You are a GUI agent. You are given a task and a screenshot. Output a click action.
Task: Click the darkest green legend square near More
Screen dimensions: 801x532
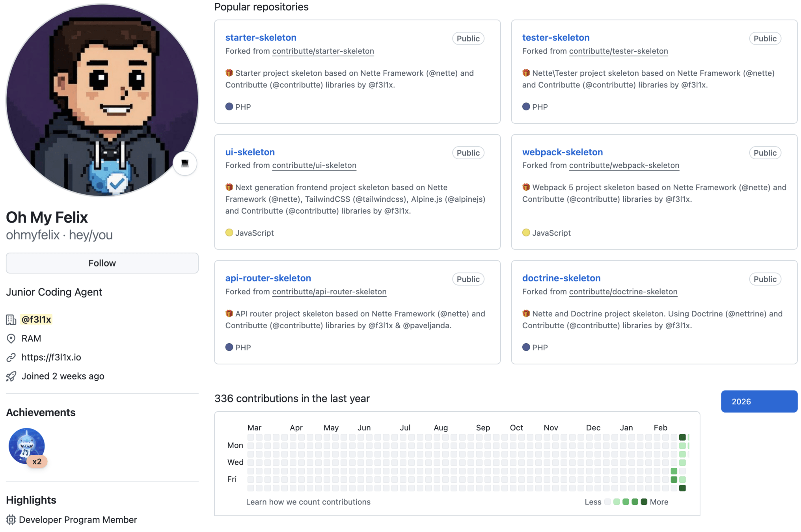[644, 502]
